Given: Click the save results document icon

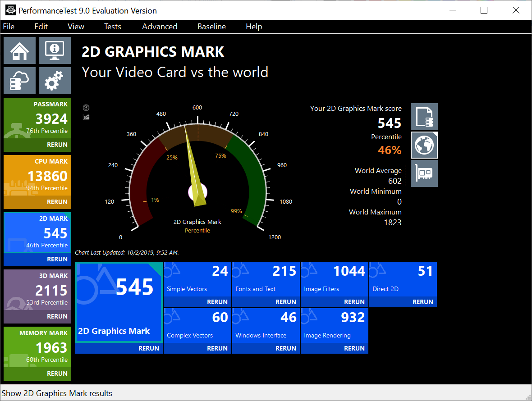Looking at the screenshot, I should 424,117.
